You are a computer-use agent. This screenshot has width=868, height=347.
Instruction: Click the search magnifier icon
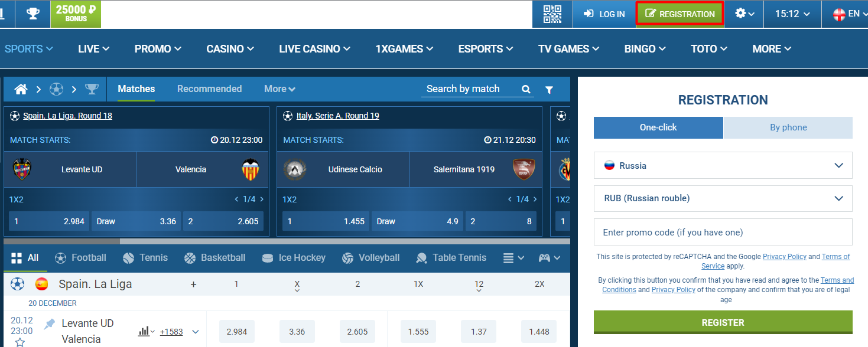tap(526, 90)
